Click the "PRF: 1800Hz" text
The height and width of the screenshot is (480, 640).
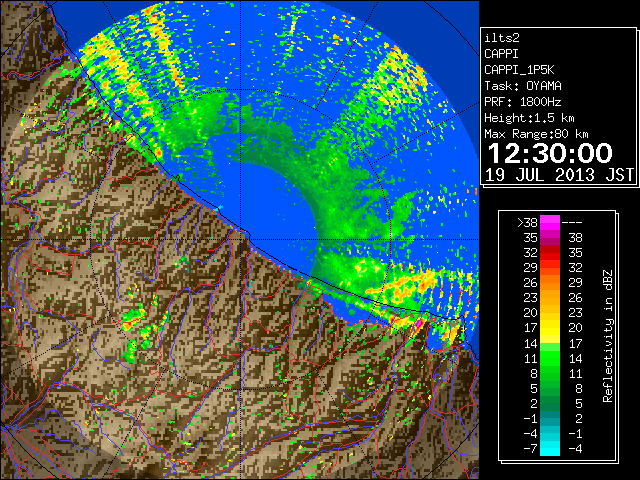pyautogui.click(x=523, y=102)
